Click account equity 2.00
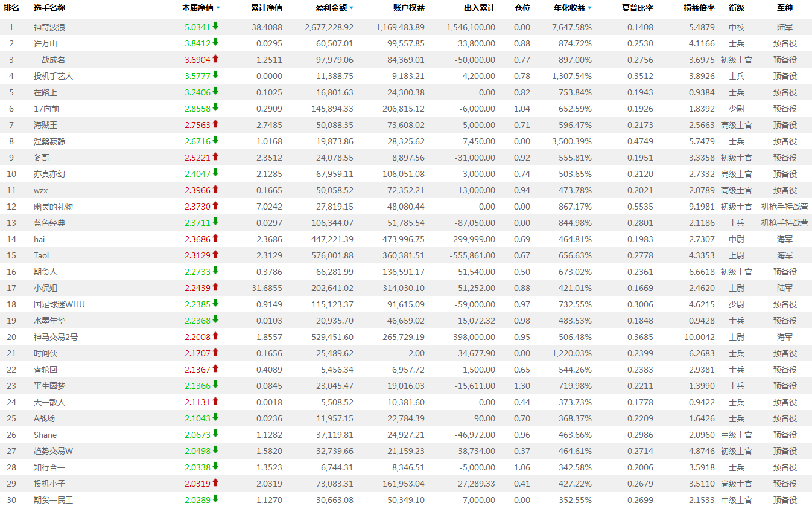 pyautogui.click(x=416, y=353)
